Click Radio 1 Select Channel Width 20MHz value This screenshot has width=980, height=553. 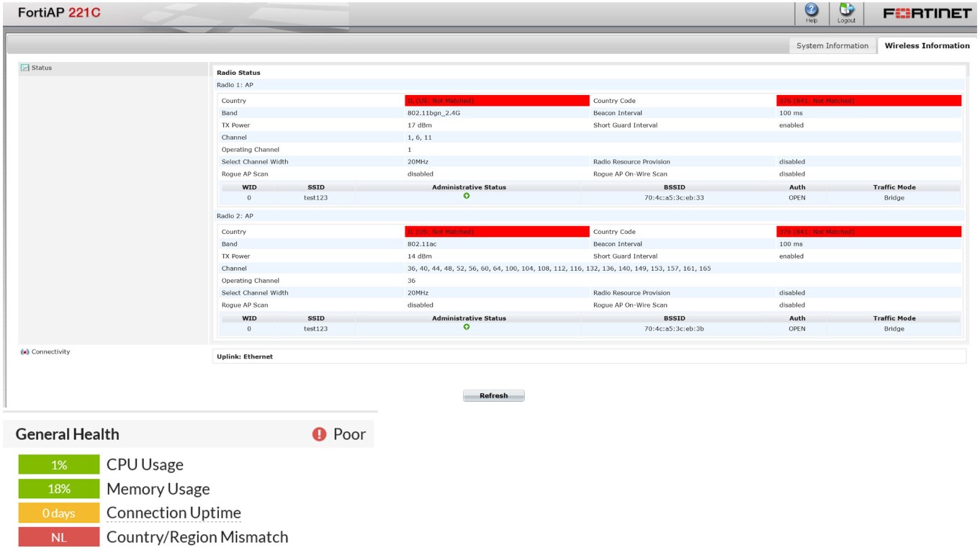coord(418,162)
